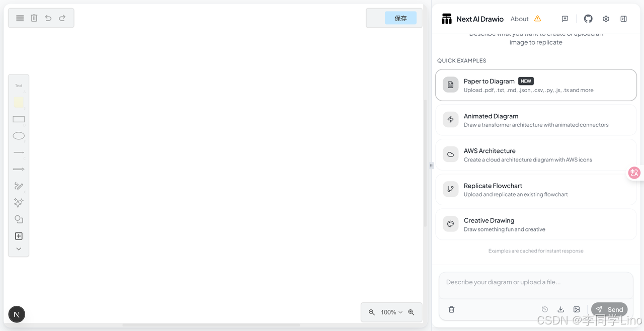Collapse the chat side panel
The height and width of the screenshot is (331, 644).
pos(623,19)
